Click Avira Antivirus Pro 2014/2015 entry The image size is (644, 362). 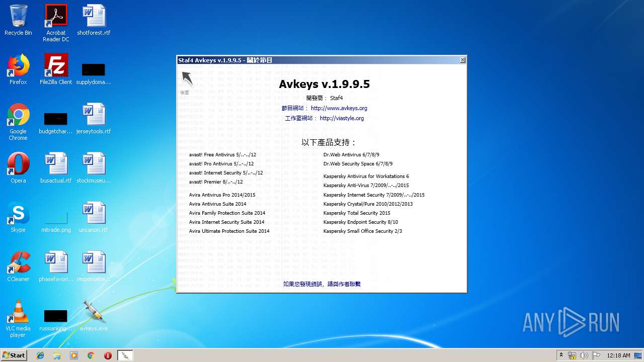tap(222, 195)
